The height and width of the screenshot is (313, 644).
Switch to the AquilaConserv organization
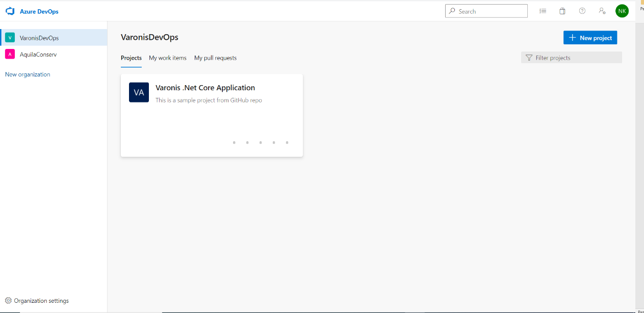coord(38,54)
